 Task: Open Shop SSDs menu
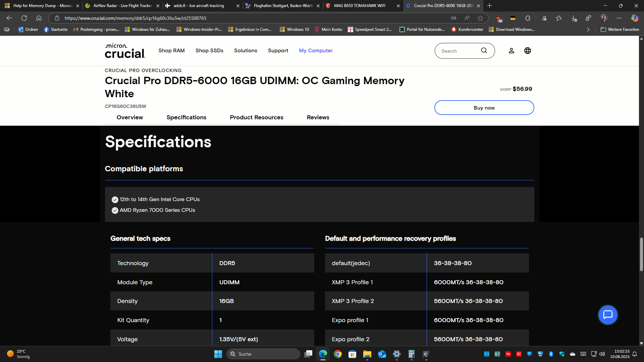tap(209, 51)
